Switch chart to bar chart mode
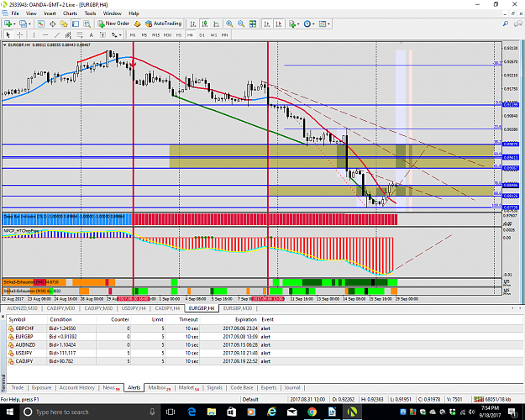This screenshot has height=420, width=525. 193,24
